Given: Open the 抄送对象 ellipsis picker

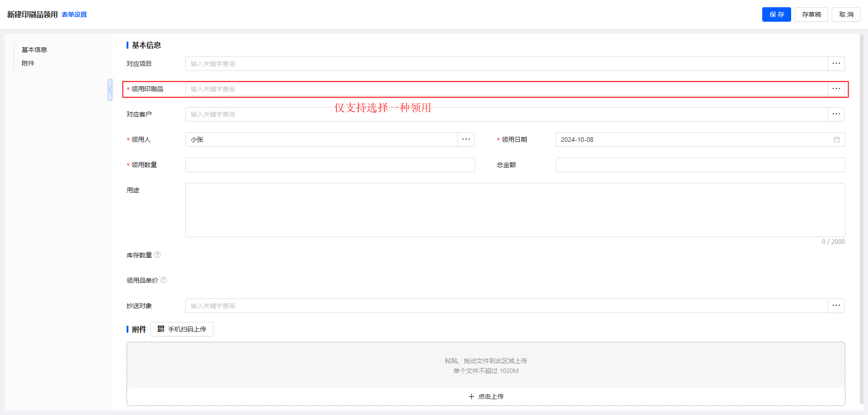Looking at the screenshot, I should pos(836,306).
